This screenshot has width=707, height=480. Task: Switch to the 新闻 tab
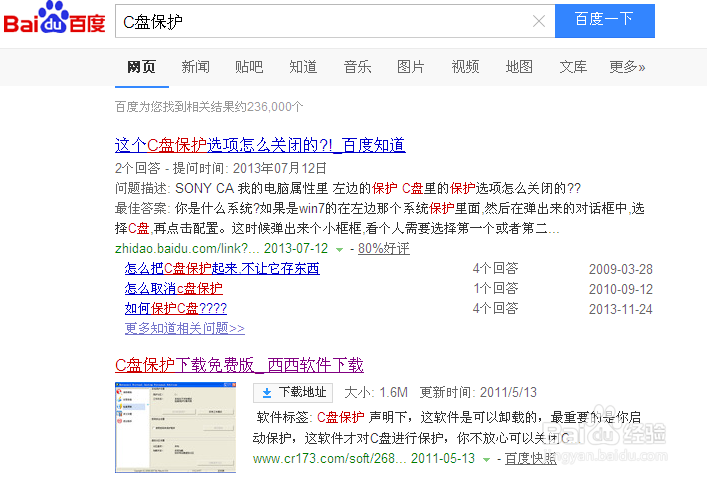(195, 67)
